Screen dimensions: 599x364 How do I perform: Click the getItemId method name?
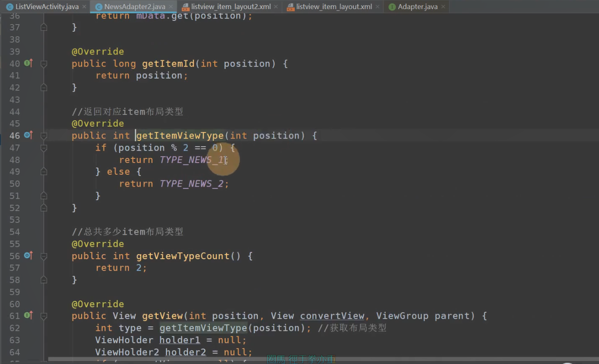(x=168, y=64)
